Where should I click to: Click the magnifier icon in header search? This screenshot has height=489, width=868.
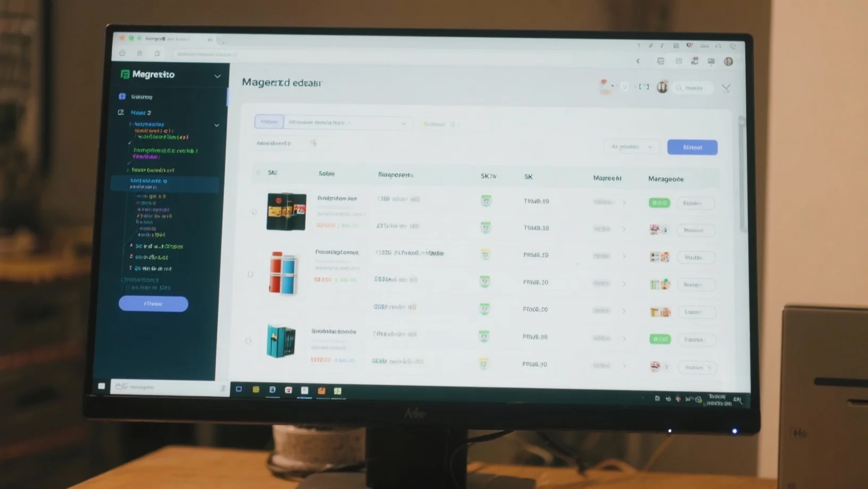[x=679, y=88]
